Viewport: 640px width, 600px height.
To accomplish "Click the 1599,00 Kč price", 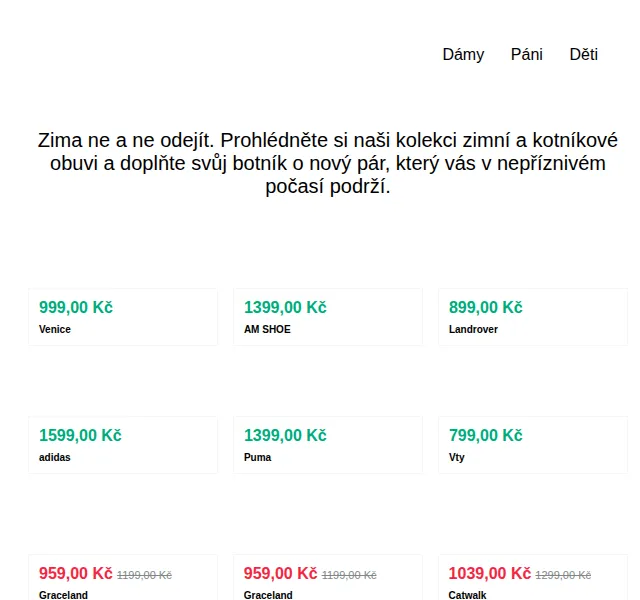I will click(80, 436).
